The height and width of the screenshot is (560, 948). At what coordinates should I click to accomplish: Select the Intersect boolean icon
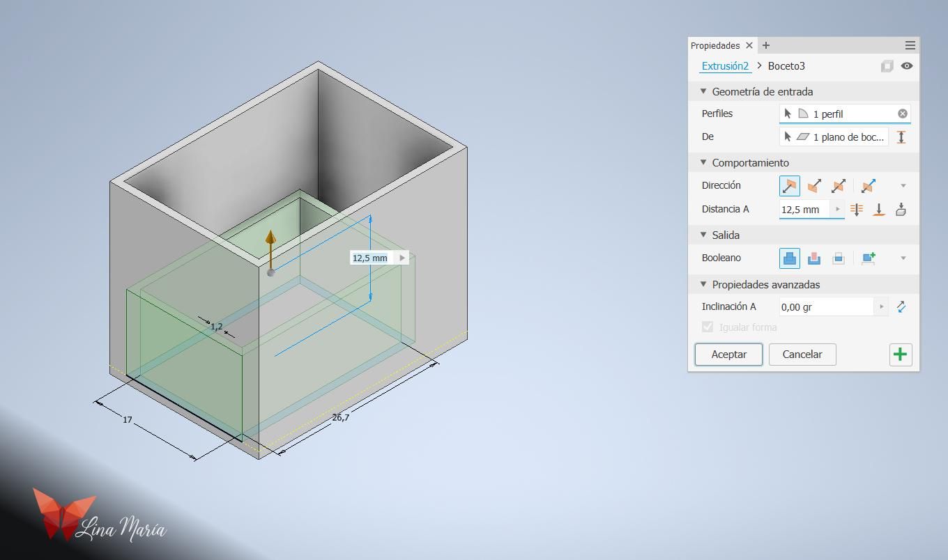click(x=839, y=258)
